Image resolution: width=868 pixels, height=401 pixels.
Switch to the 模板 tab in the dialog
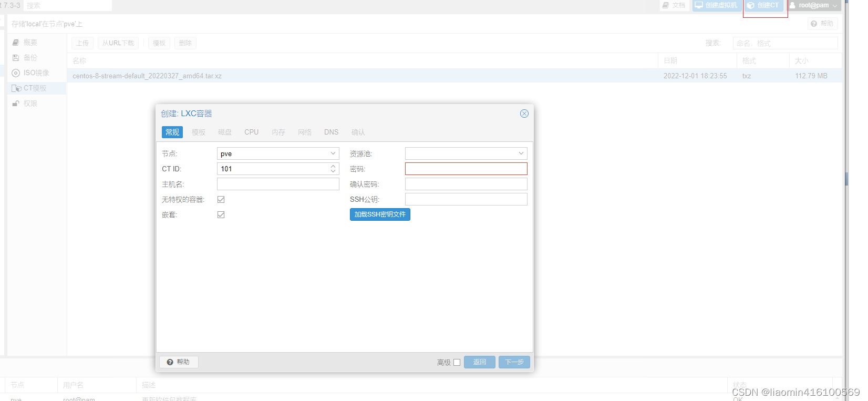(x=199, y=132)
